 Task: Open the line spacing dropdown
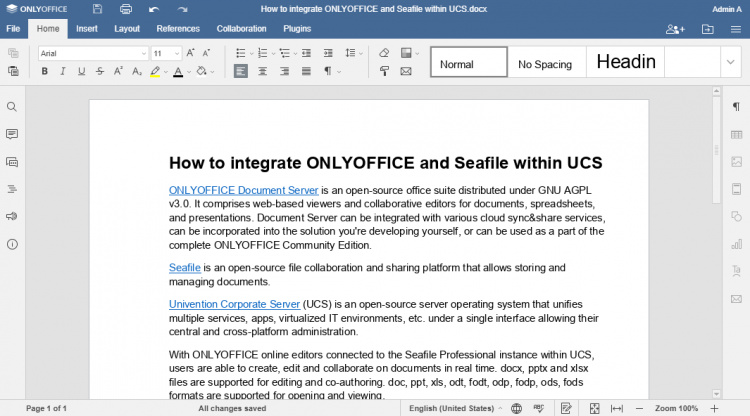pos(361,54)
